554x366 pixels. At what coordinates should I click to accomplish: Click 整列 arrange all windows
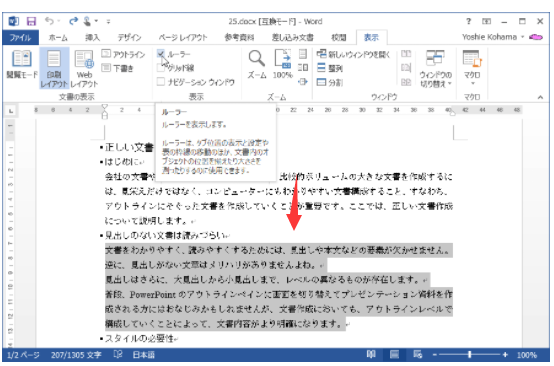[x=330, y=68]
